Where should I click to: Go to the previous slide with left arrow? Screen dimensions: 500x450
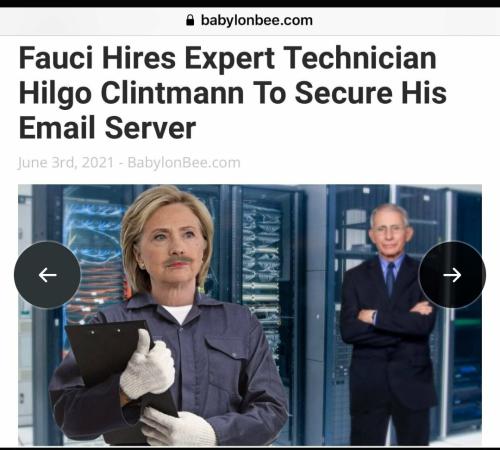click(47, 275)
